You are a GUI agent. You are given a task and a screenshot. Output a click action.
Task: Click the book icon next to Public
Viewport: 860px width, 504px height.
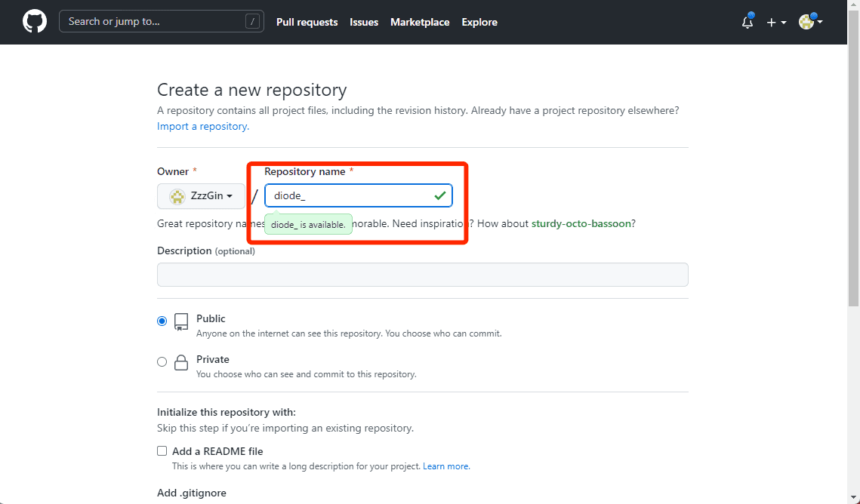tap(181, 321)
